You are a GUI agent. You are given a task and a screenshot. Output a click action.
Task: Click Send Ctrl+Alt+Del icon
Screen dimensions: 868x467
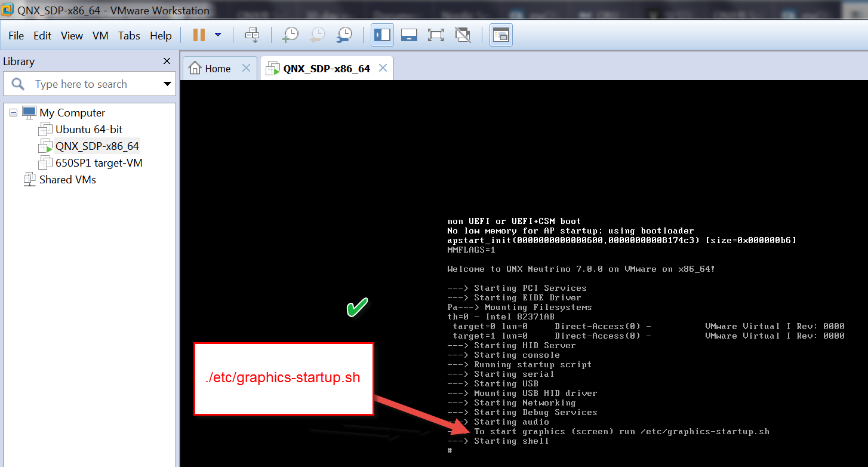tap(252, 35)
